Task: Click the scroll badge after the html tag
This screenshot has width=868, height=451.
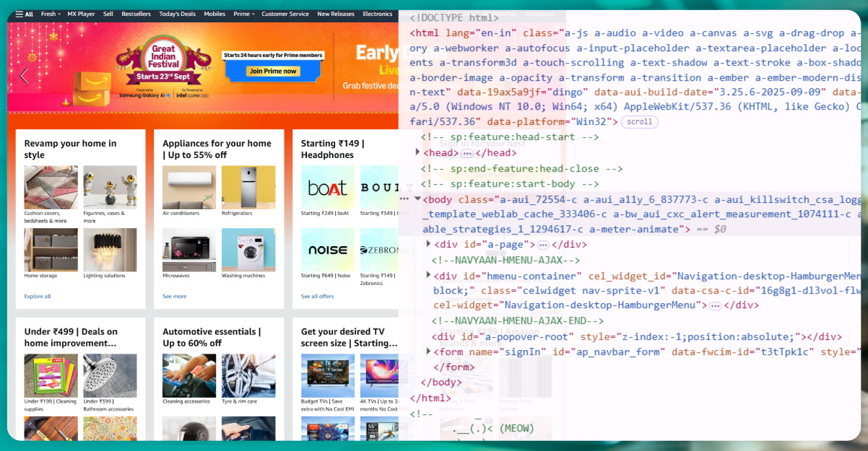Action: (x=639, y=122)
